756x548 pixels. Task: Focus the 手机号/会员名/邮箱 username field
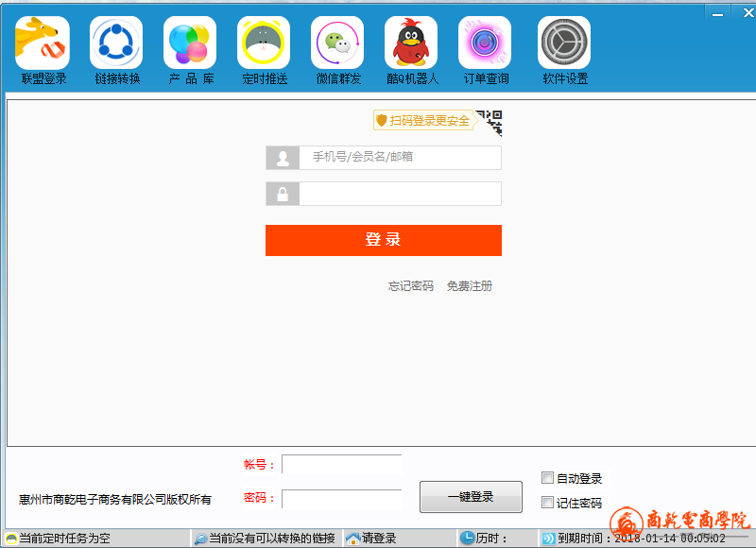click(x=399, y=158)
